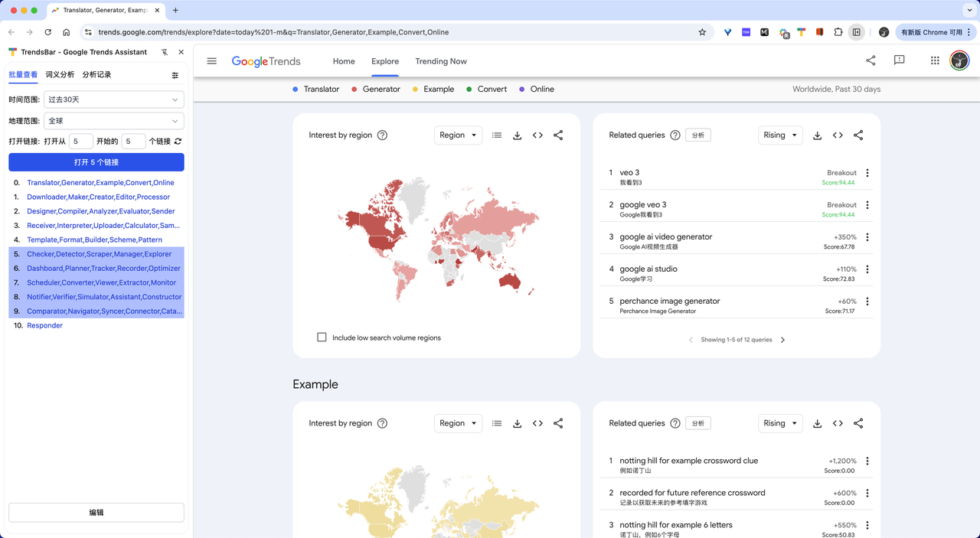Open the Responder link

(x=44, y=325)
